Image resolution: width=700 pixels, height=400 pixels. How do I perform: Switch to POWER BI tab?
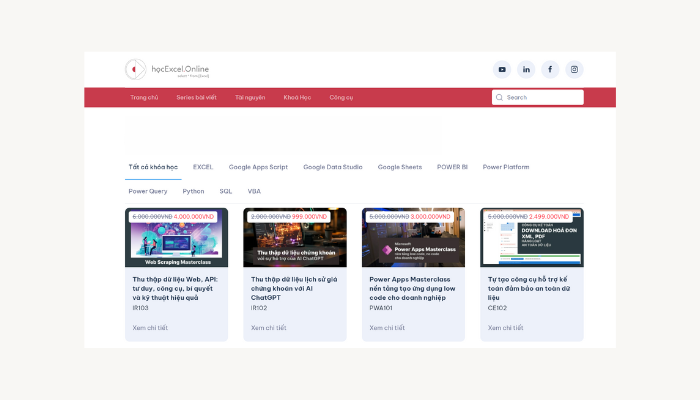click(x=452, y=167)
